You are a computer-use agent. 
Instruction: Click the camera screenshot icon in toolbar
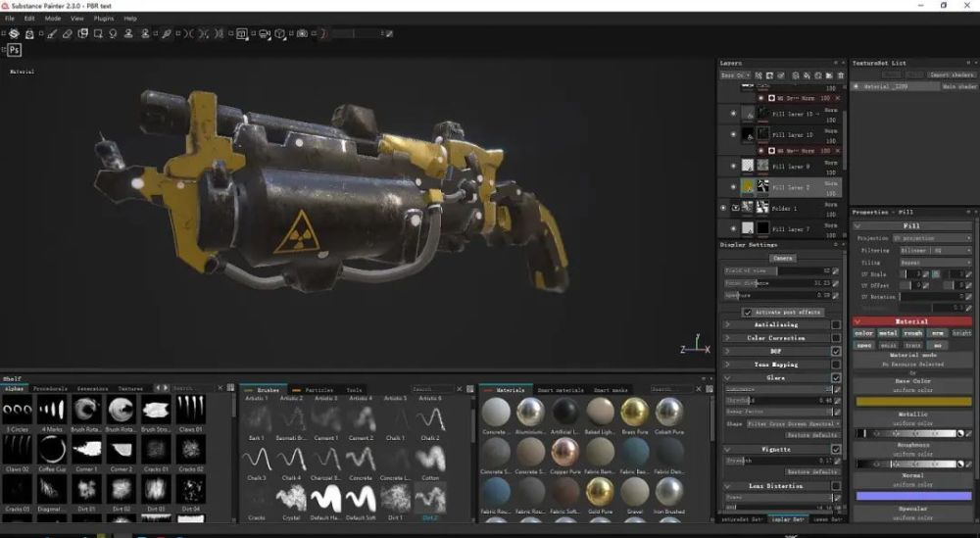tap(302, 33)
